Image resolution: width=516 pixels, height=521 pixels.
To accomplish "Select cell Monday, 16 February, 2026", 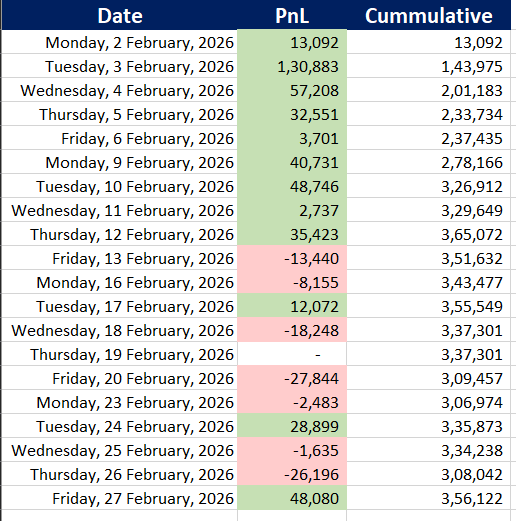I will pyautogui.click(x=120, y=282).
